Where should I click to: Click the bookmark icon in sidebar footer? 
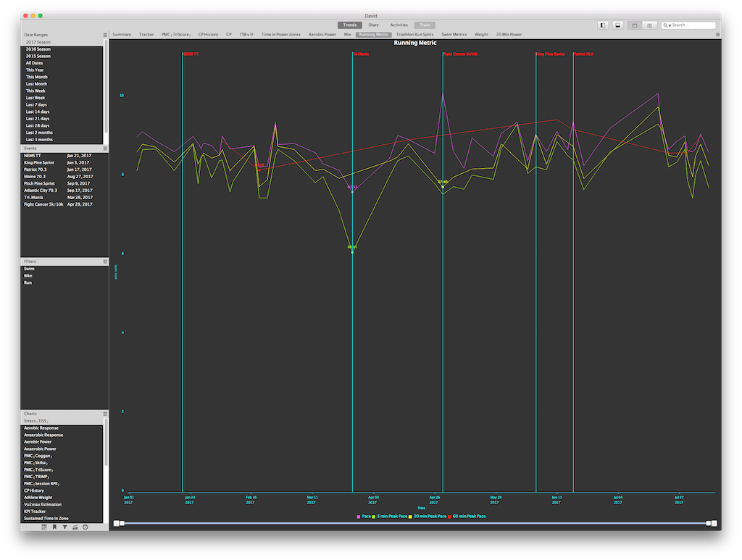(54, 527)
